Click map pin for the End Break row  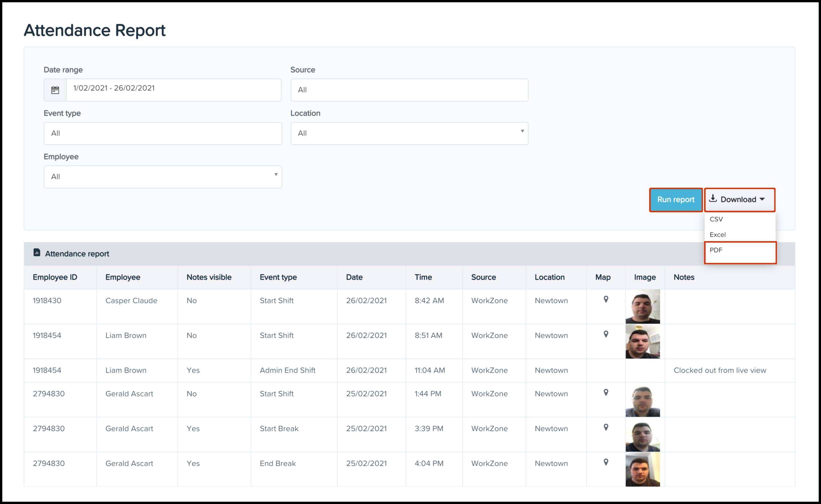606,462
